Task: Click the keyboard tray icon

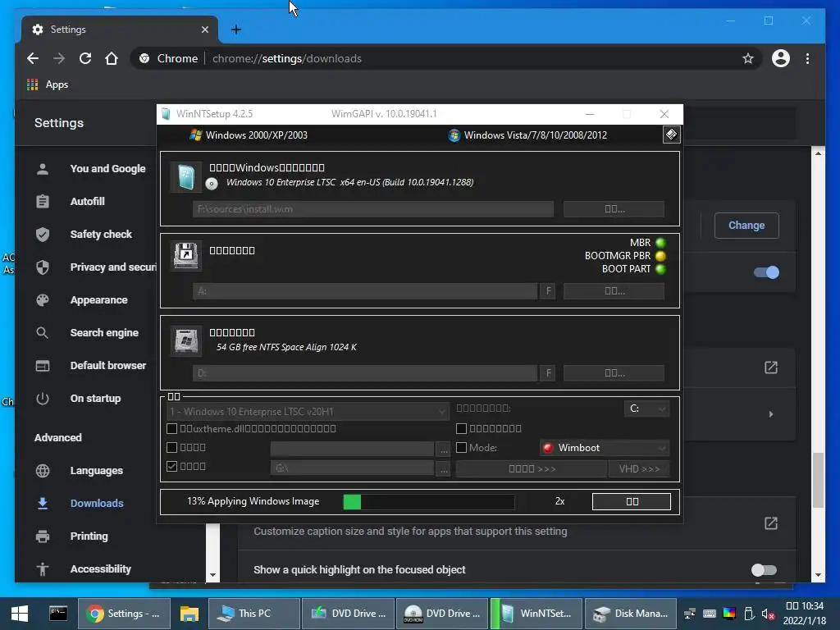Action: pyautogui.click(x=710, y=614)
